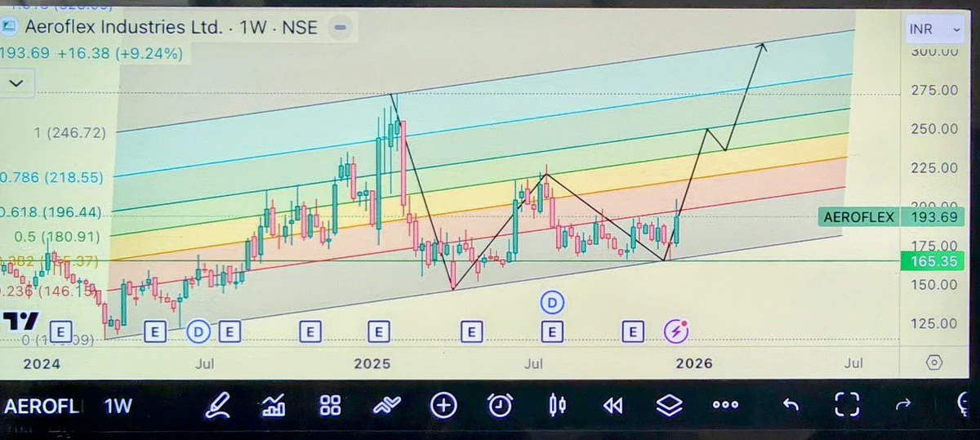Viewport: 980px width, 440px height.
Task: Redo with the forward curved arrow
Action: coord(902,405)
